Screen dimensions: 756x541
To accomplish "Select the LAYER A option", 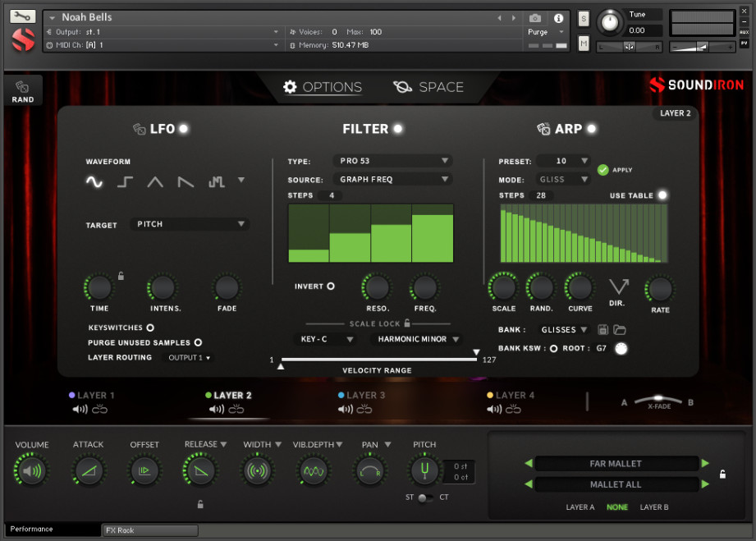I will [580, 507].
